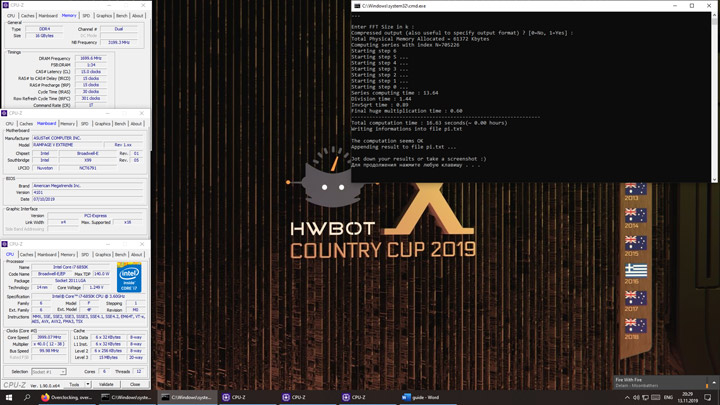Screen dimensions: 720x405
Task: Click the Core Speed value field
Action: pyautogui.click(x=49, y=337)
